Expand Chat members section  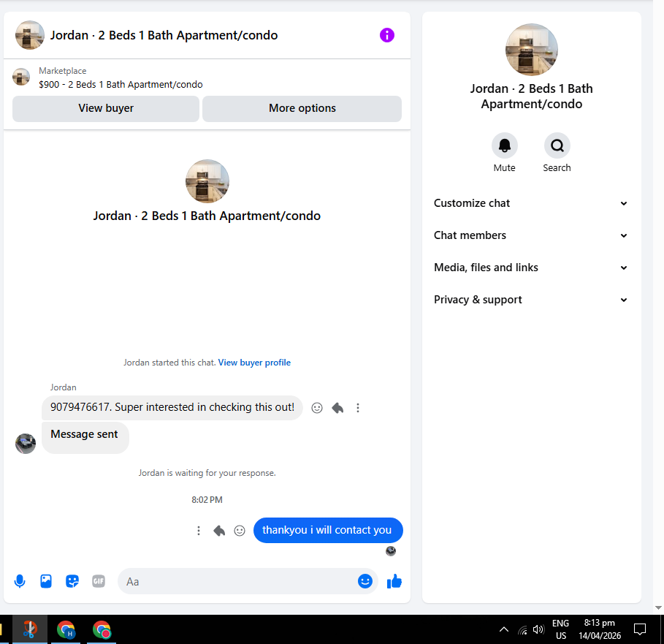pos(531,235)
